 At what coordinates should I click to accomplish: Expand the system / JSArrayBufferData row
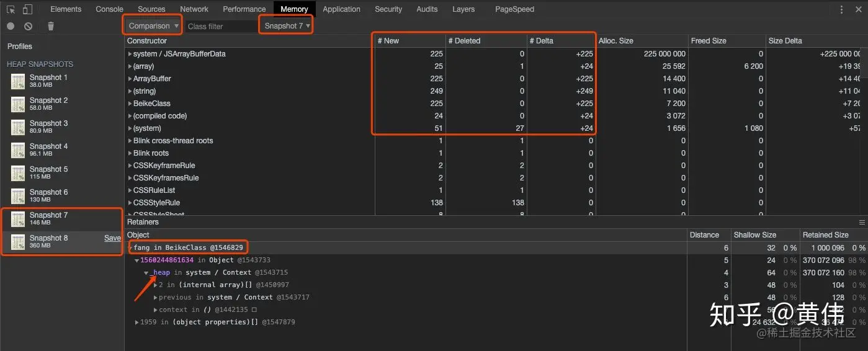click(x=130, y=54)
